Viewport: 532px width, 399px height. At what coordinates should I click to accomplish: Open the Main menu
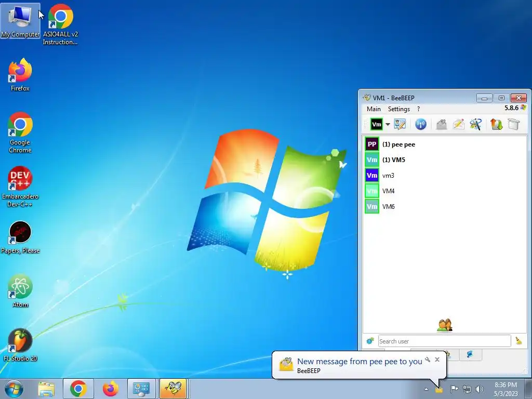click(374, 109)
